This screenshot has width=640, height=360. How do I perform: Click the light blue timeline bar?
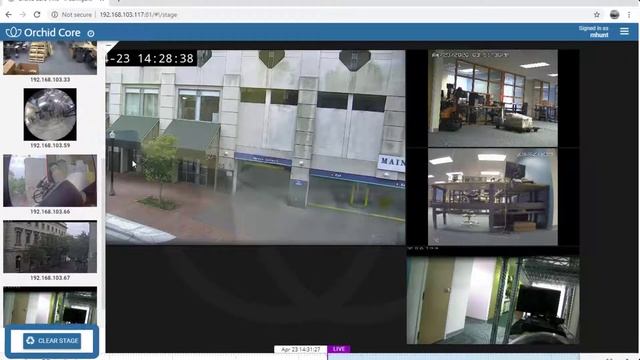point(453,357)
